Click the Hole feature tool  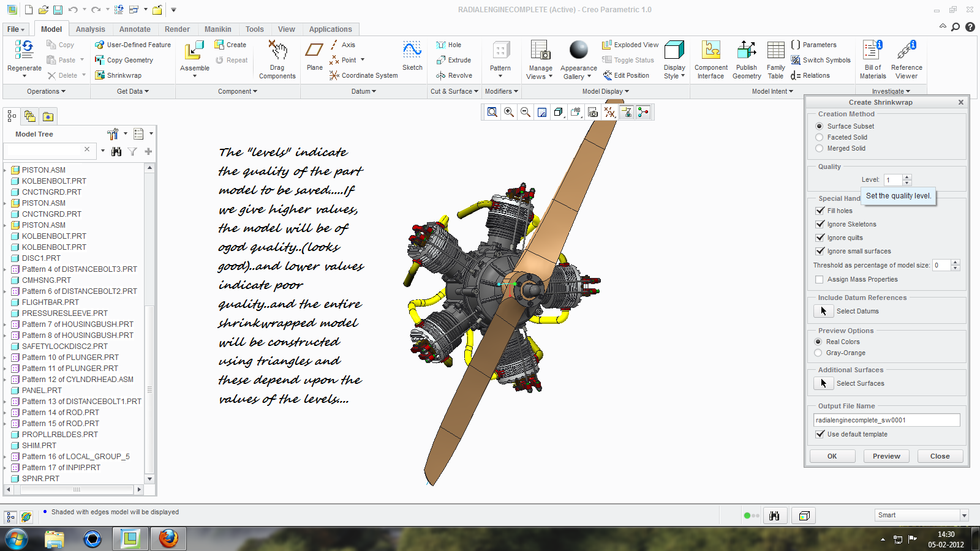pyautogui.click(x=448, y=45)
